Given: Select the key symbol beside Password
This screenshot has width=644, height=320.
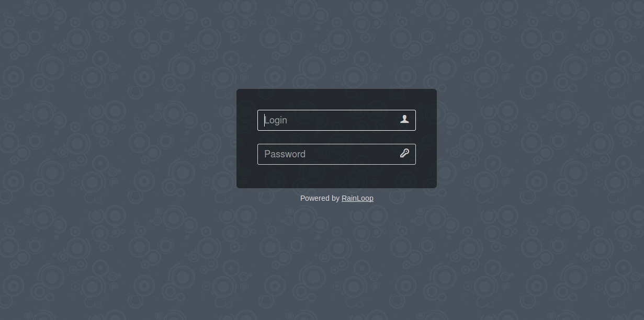Looking at the screenshot, I should coord(404,153).
